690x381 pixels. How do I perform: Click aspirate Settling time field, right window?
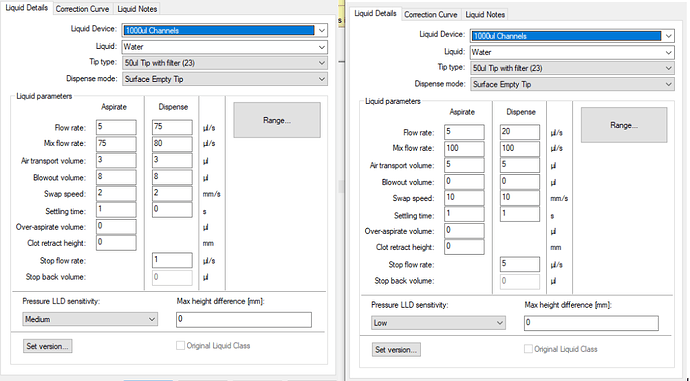point(464,214)
